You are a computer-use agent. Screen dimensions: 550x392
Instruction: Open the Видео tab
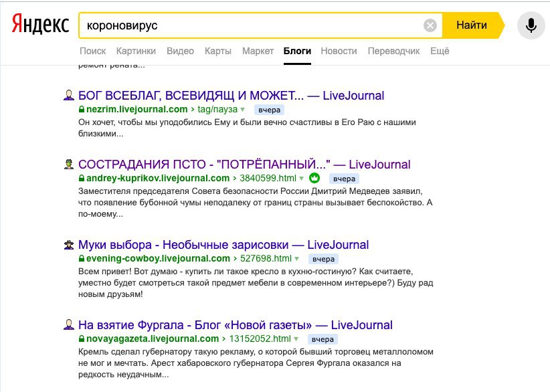180,51
